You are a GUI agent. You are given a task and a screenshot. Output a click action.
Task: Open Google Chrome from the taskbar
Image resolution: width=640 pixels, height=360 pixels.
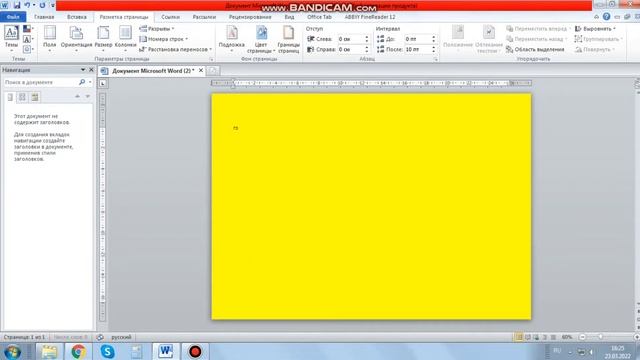point(78,351)
